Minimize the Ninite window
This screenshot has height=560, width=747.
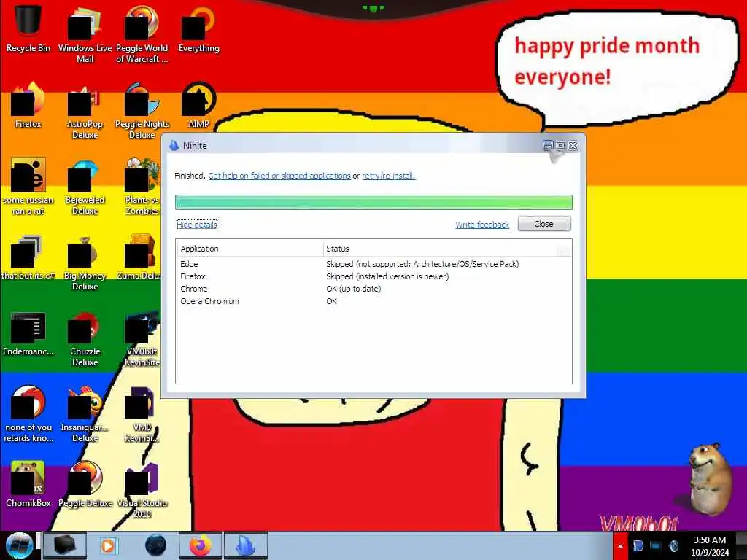(549, 145)
